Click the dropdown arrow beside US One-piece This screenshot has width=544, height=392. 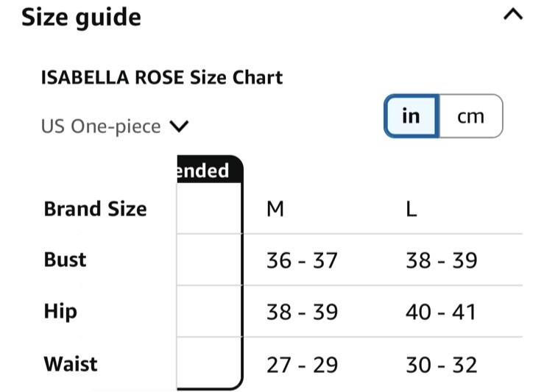180,126
